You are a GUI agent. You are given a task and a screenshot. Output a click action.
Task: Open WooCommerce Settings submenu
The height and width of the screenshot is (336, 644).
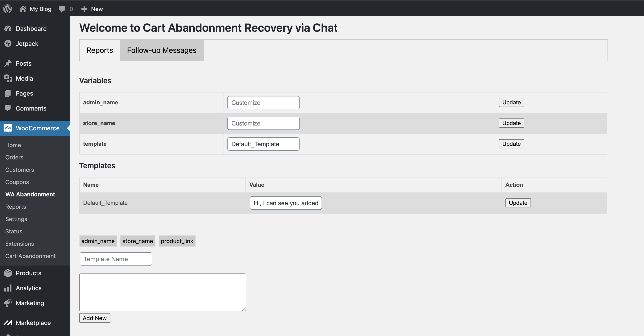pyautogui.click(x=16, y=219)
